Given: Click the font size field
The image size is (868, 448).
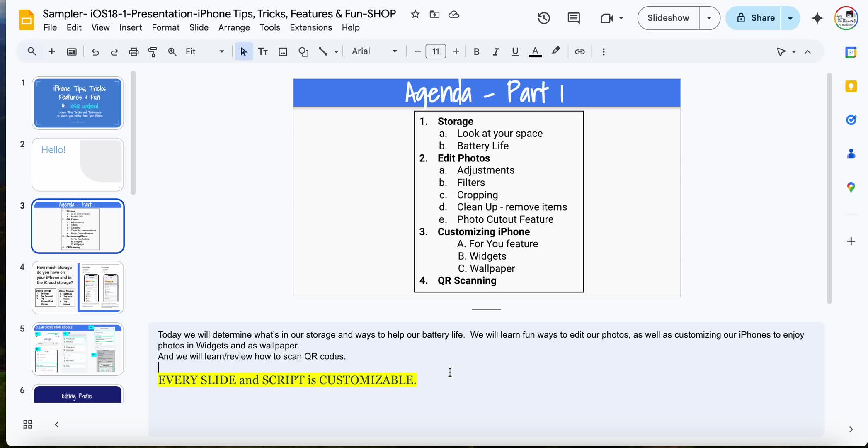Looking at the screenshot, I should pos(436,51).
